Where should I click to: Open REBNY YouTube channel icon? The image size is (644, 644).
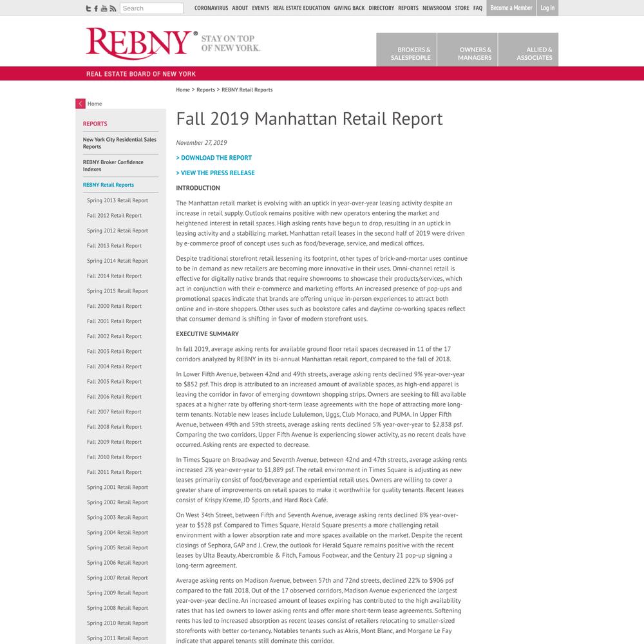104,8
